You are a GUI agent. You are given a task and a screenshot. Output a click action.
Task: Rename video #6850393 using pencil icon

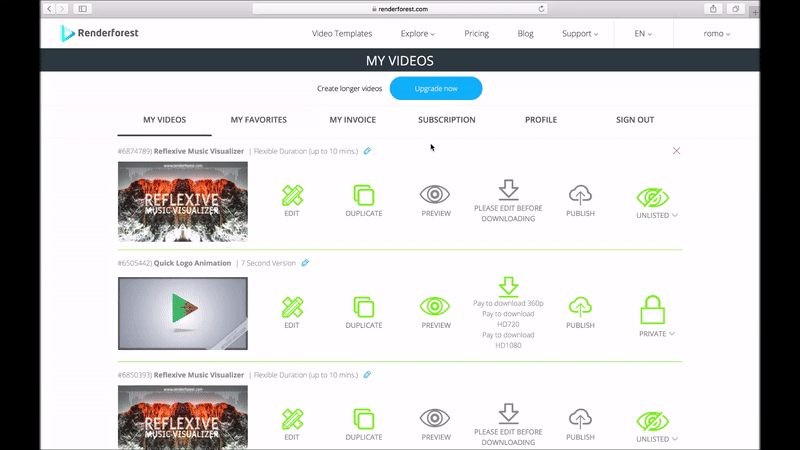click(367, 374)
